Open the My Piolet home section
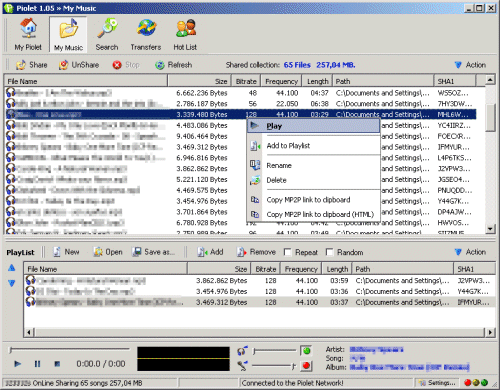The height and width of the screenshot is (390, 500). click(28, 35)
